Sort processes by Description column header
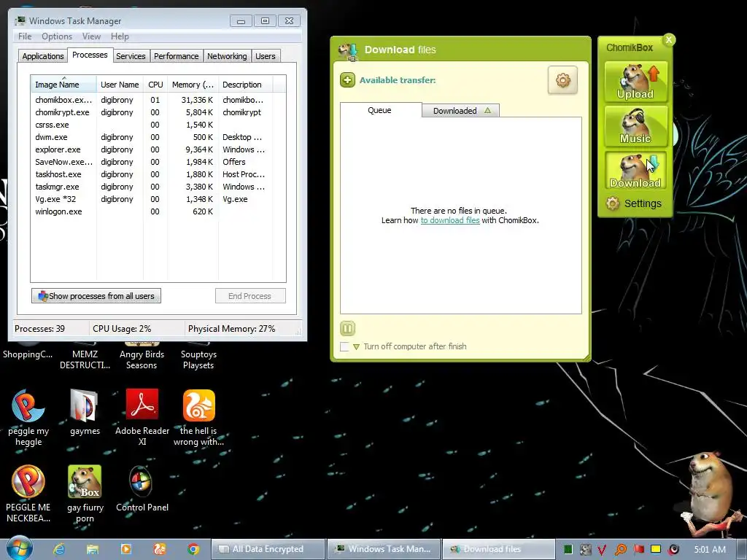The height and width of the screenshot is (560, 747). (245, 85)
